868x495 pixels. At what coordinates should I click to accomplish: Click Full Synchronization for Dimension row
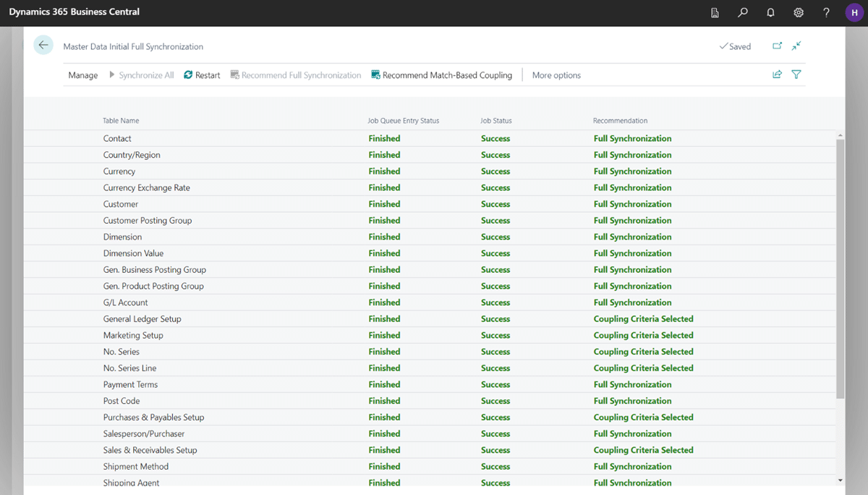(633, 237)
